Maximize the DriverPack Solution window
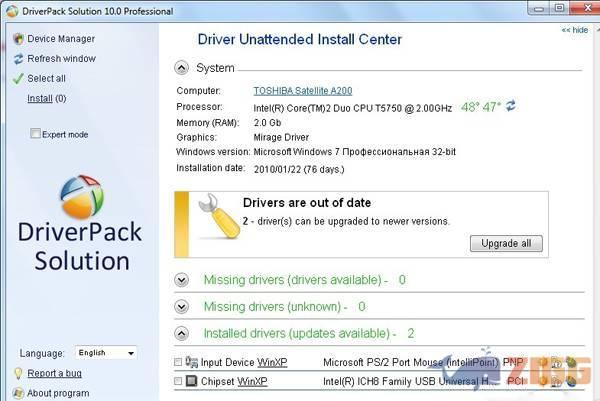This screenshot has width=600, height=401. pos(559,8)
